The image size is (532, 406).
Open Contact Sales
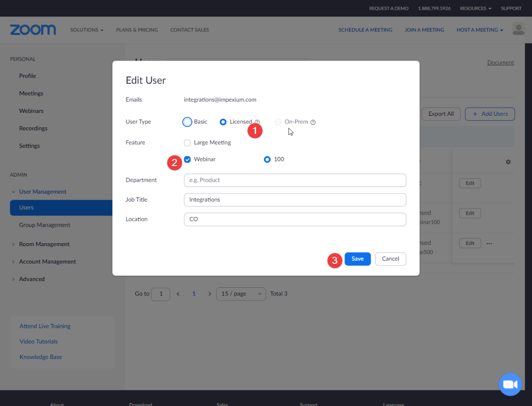coord(189,30)
